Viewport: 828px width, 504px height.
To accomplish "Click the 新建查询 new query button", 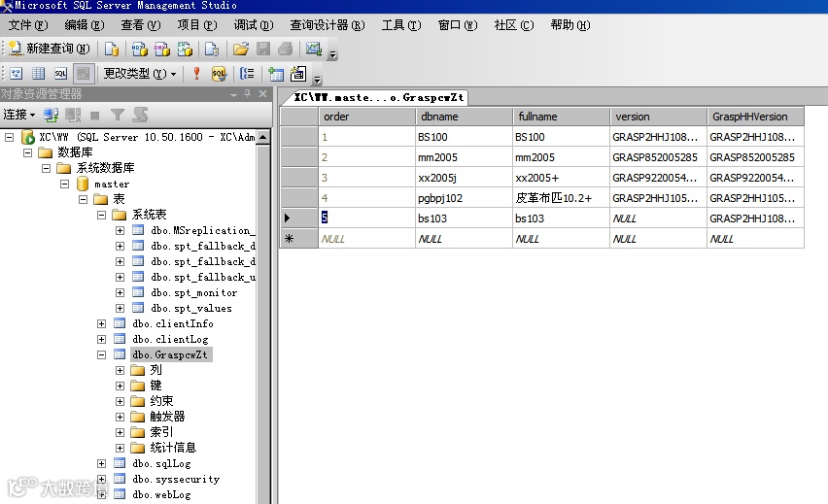I will point(50,49).
